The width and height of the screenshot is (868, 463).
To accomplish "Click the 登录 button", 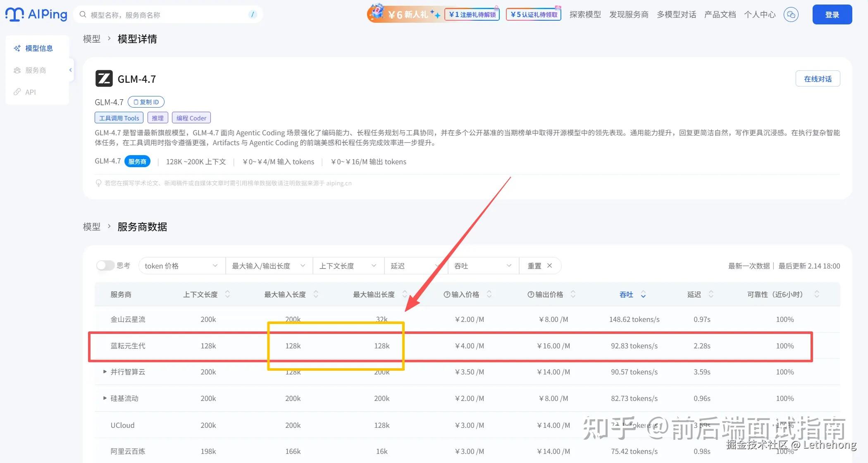I will pyautogui.click(x=832, y=14).
